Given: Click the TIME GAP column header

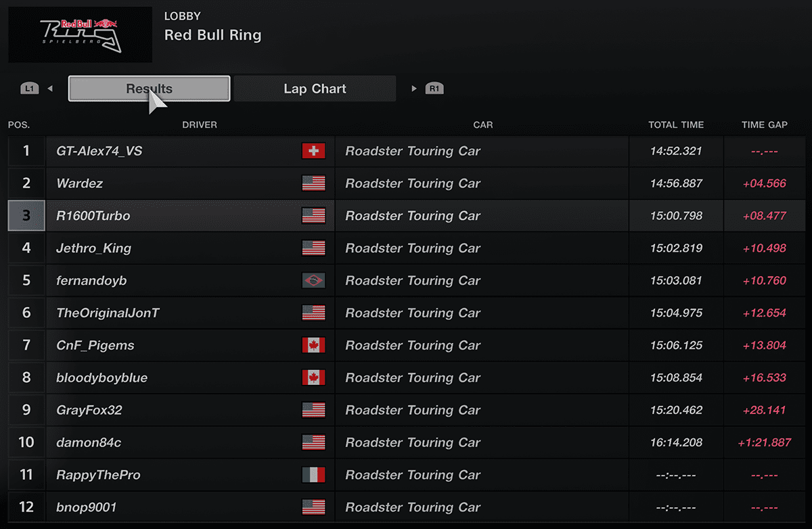Looking at the screenshot, I should coord(765,124).
